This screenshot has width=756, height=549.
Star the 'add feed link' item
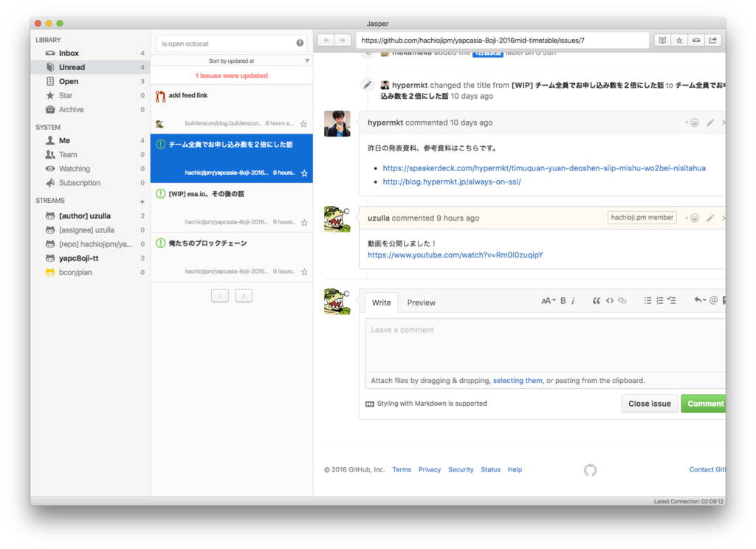303,124
